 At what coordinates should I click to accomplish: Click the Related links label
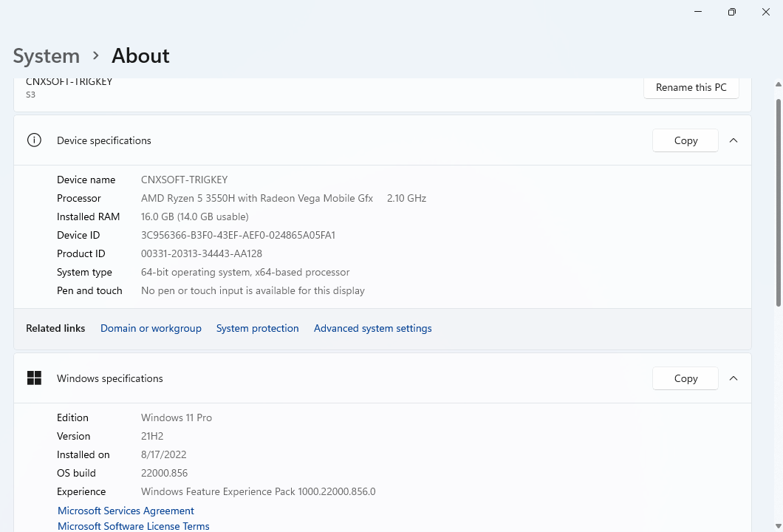click(55, 328)
